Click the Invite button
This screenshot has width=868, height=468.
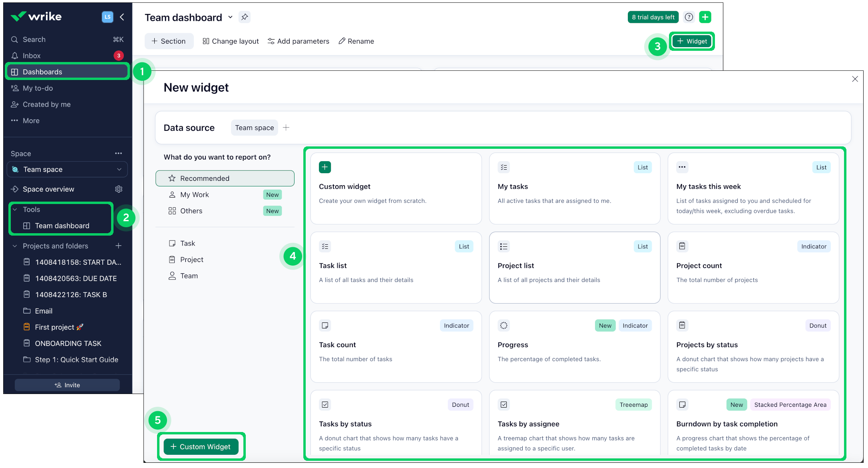67,385
